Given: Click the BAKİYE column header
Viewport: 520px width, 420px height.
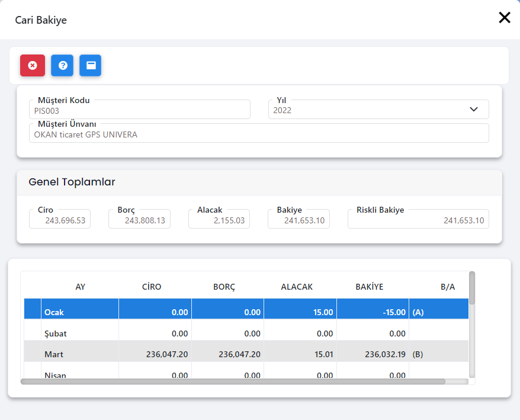Looking at the screenshot, I should click(x=370, y=287).
